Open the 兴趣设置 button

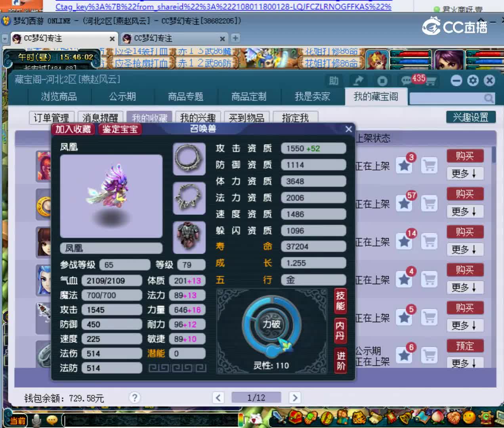click(471, 117)
